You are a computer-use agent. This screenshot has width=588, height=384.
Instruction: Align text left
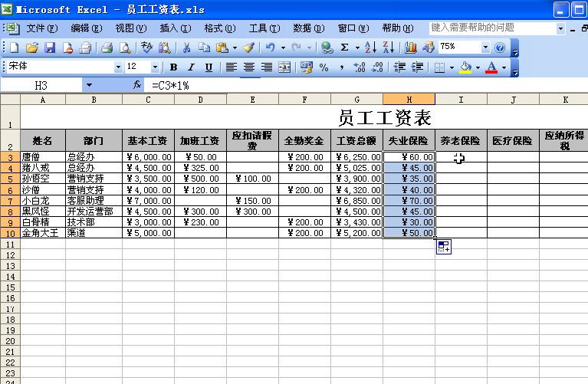click(x=231, y=67)
